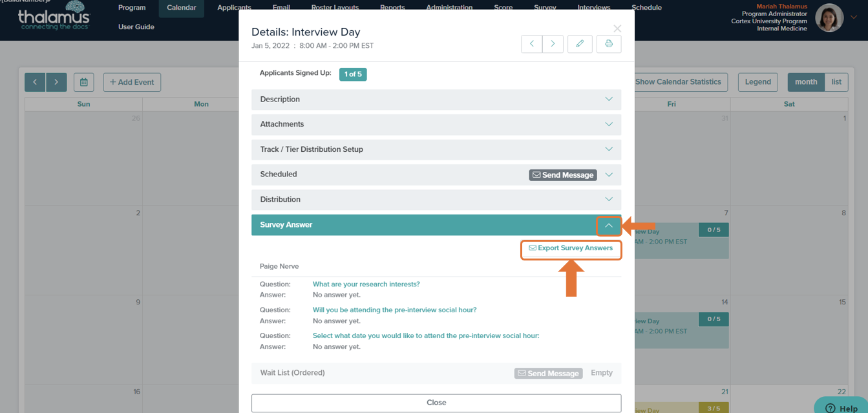This screenshot has width=868, height=413.
Task: Open the user account dropdown arrow
Action: pyautogui.click(x=854, y=17)
